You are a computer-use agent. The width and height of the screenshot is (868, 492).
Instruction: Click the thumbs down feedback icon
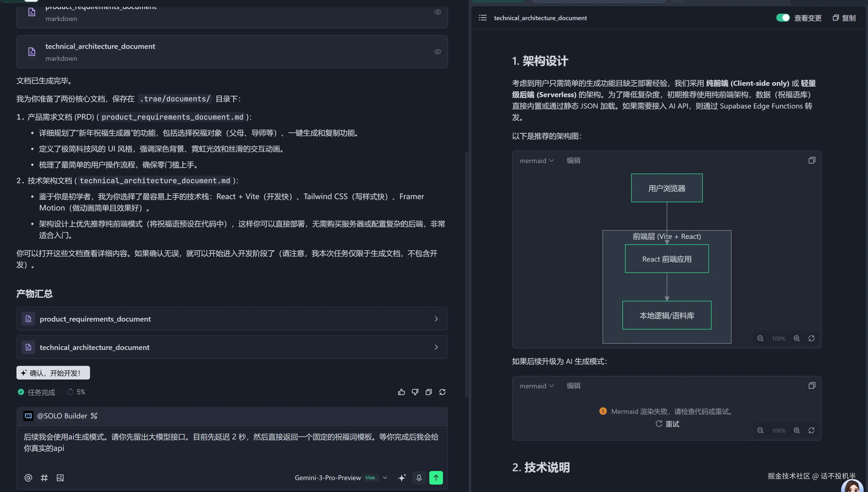point(415,392)
